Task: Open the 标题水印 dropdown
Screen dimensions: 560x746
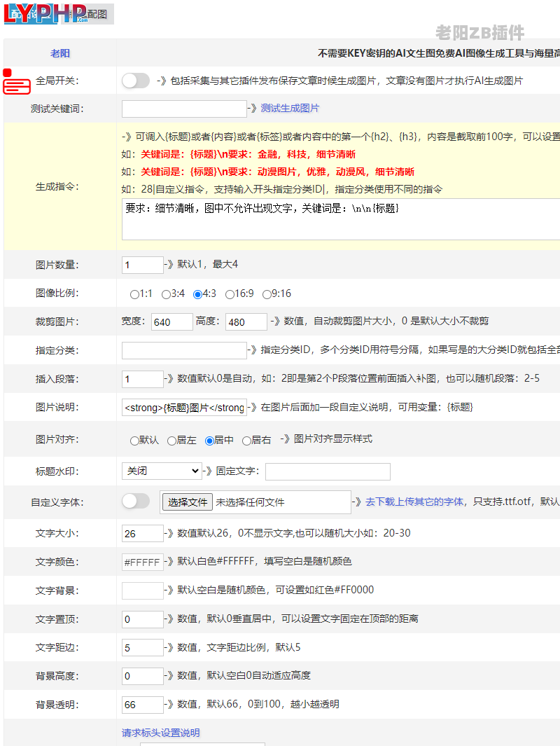Action: [x=161, y=471]
